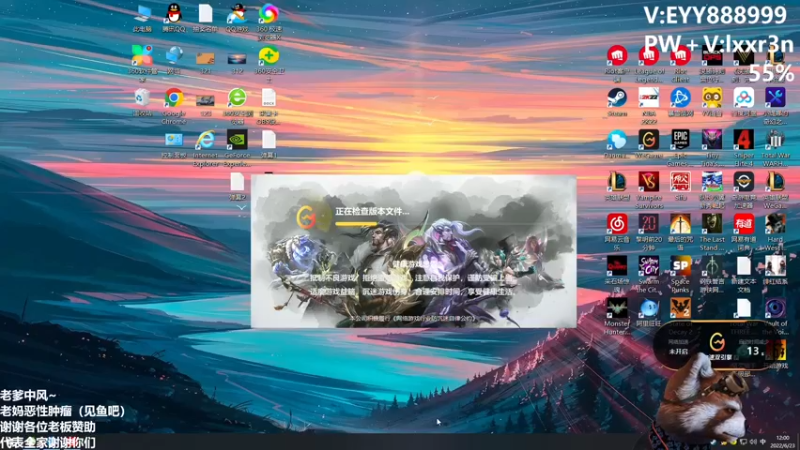Toggle the 中 input method indicator

tap(763, 442)
